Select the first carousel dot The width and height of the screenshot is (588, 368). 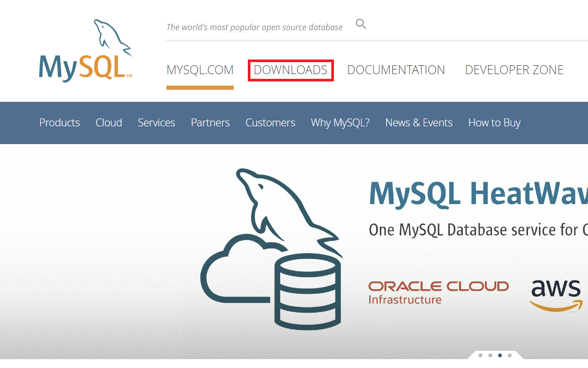(x=481, y=355)
